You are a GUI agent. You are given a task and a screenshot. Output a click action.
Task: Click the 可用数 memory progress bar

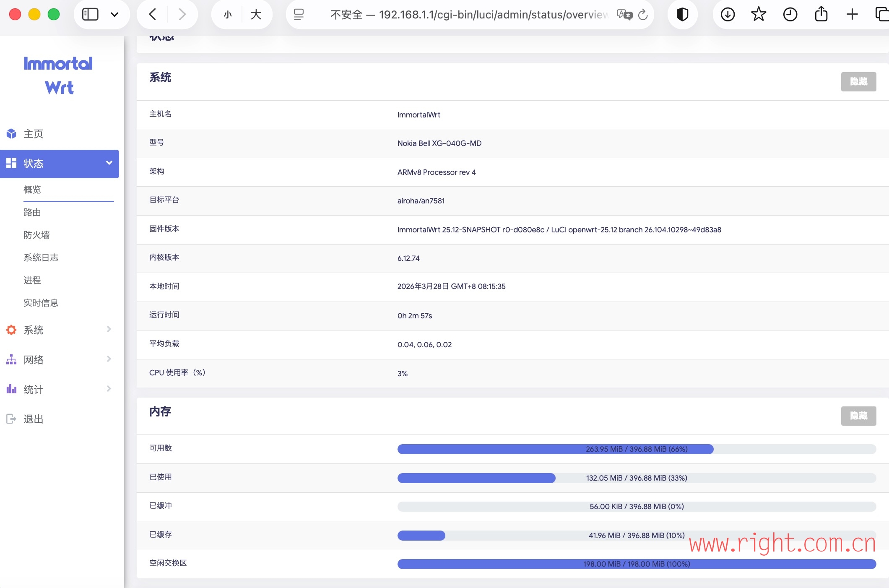pos(637,449)
